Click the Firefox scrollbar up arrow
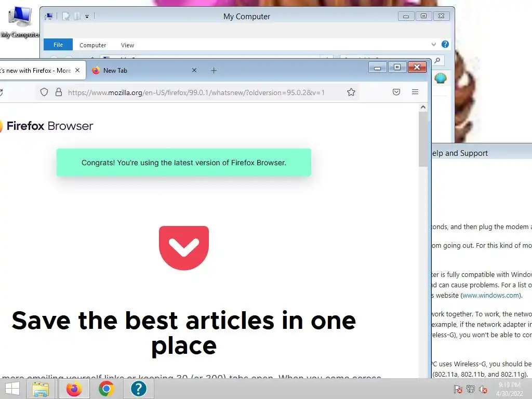The width and height of the screenshot is (532, 399). coord(423,107)
